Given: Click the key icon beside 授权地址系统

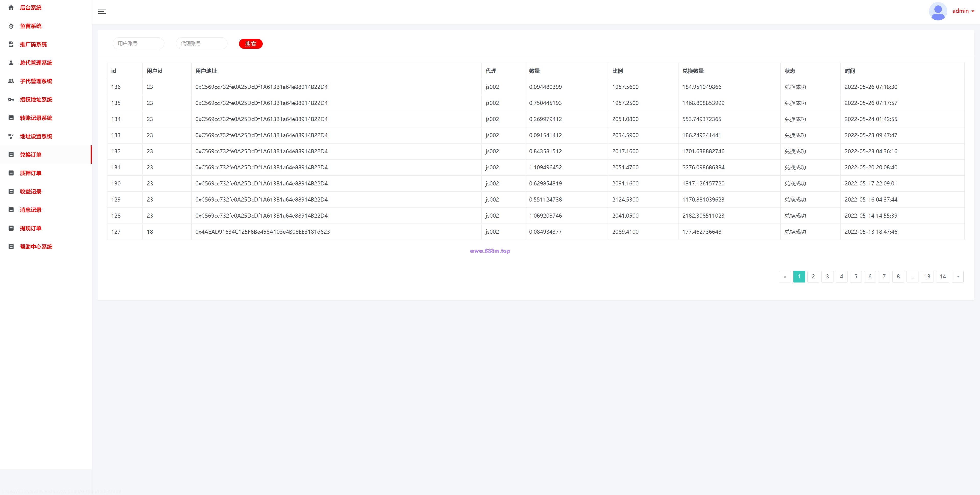Looking at the screenshot, I should 11,99.
